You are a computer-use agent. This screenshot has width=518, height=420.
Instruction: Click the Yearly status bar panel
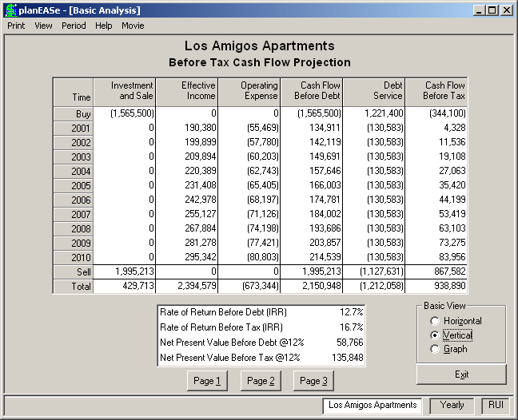pyautogui.click(x=452, y=405)
